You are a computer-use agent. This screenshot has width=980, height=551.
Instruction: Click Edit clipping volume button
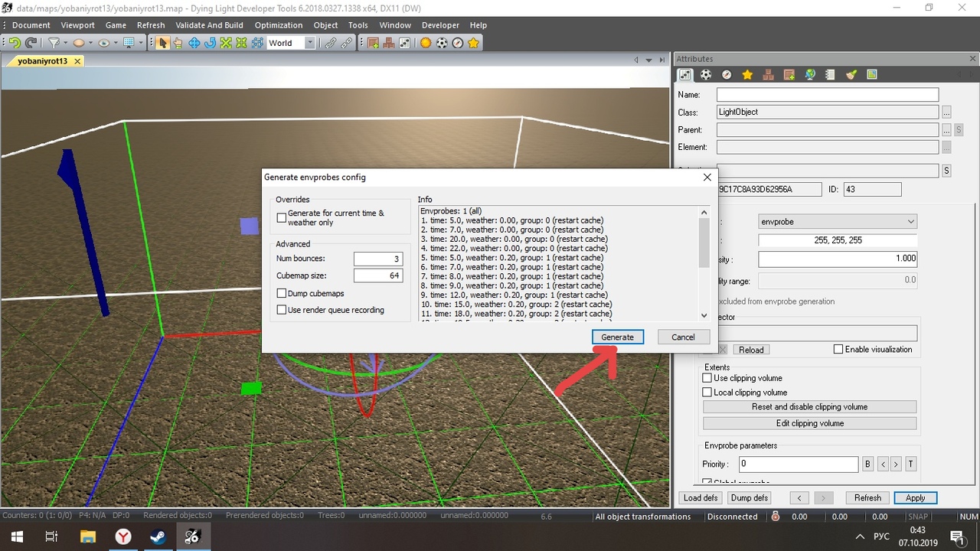pos(809,423)
